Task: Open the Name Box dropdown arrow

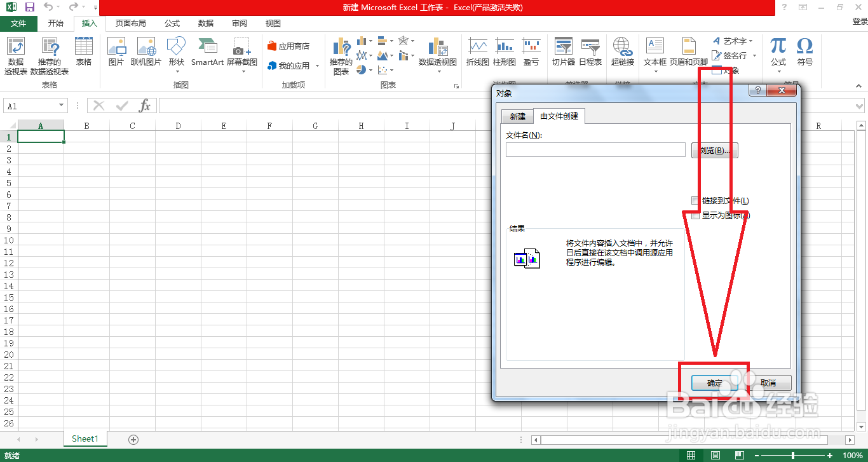Action: [61, 105]
